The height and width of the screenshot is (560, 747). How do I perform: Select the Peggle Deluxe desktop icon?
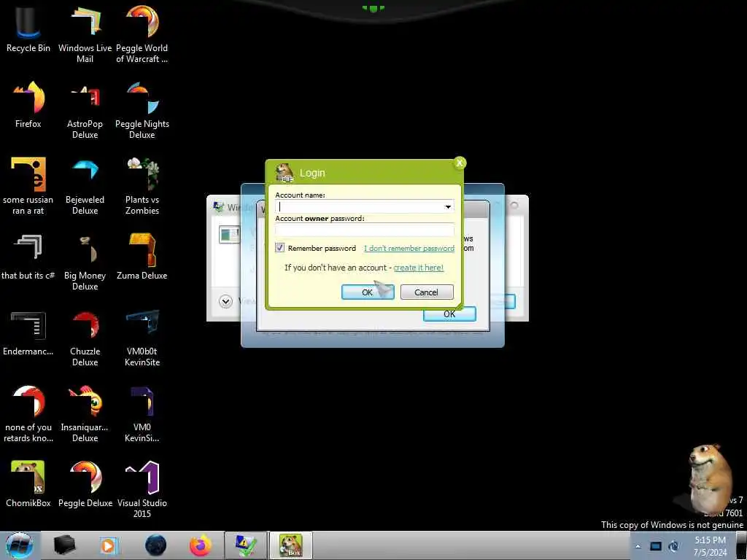coord(85,484)
